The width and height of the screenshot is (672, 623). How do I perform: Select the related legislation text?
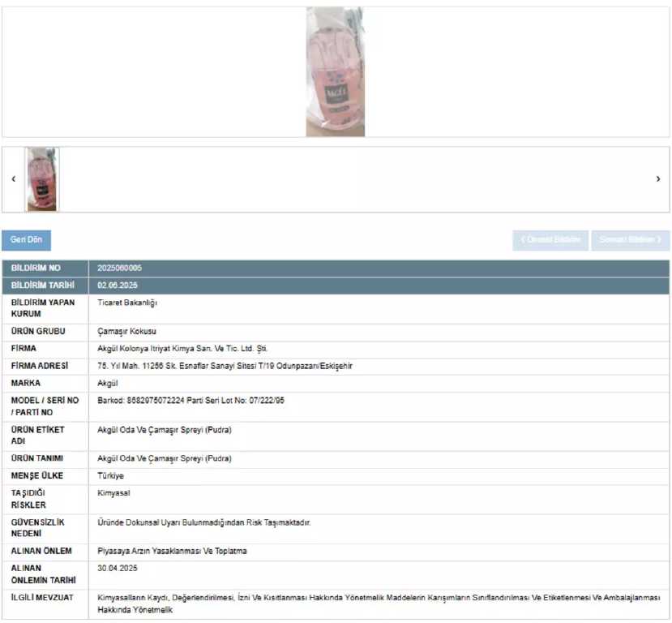379,604
